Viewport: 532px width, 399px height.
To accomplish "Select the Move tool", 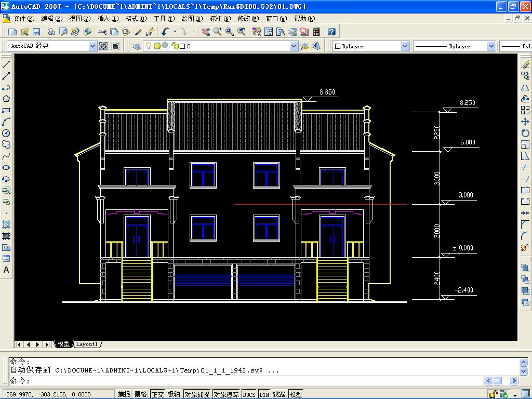I will 525,122.
